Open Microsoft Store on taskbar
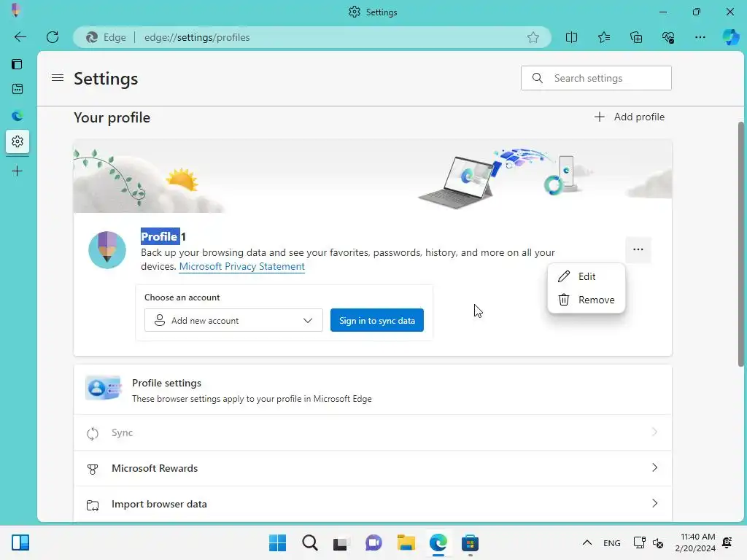747x560 pixels. coord(470,542)
